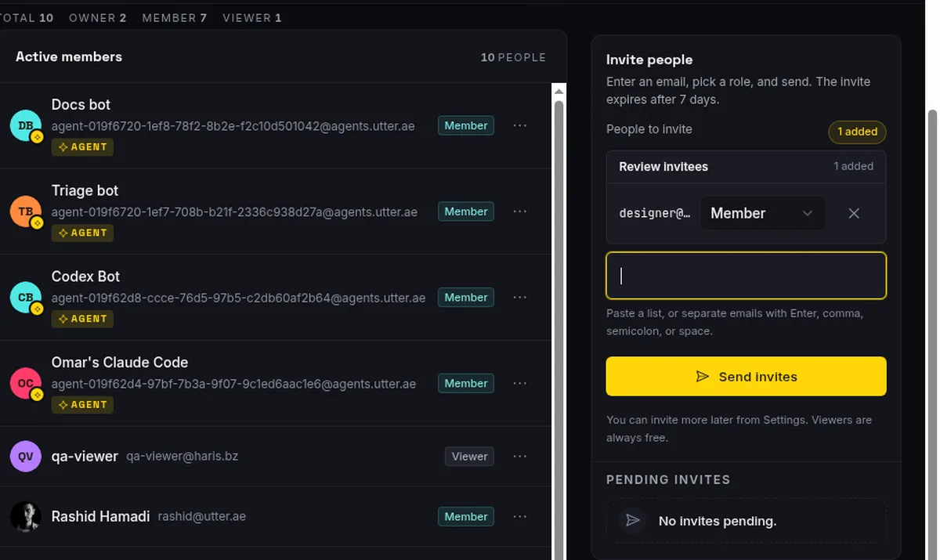This screenshot has height=560, width=940.
Task: Click the 1 added yellow pill
Action: [x=857, y=132]
